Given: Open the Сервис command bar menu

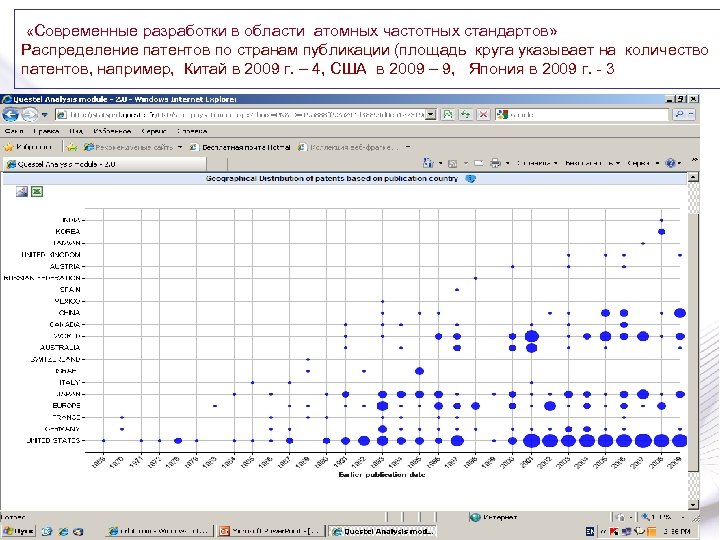Looking at the screenshot, I should pyautogui.click(x=642, y=163).
